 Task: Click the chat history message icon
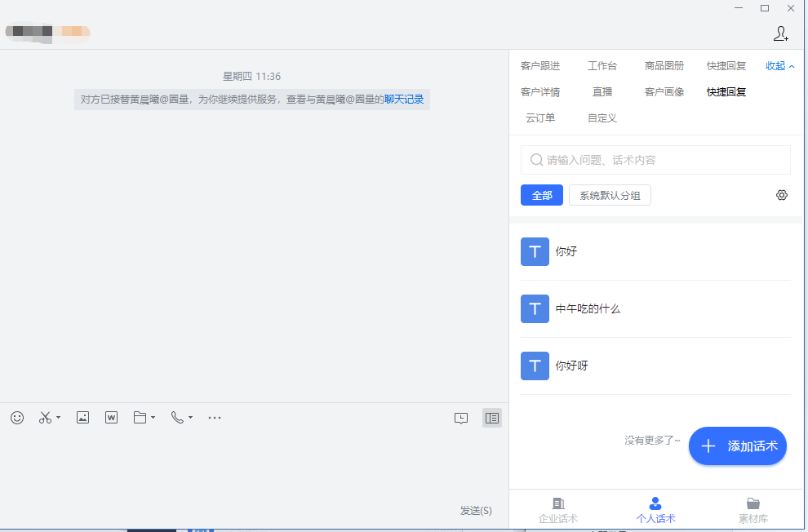click(x=461, y=418)
